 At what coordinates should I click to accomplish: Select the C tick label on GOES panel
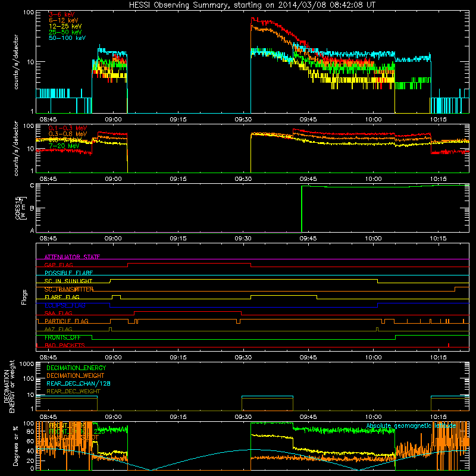32,186
